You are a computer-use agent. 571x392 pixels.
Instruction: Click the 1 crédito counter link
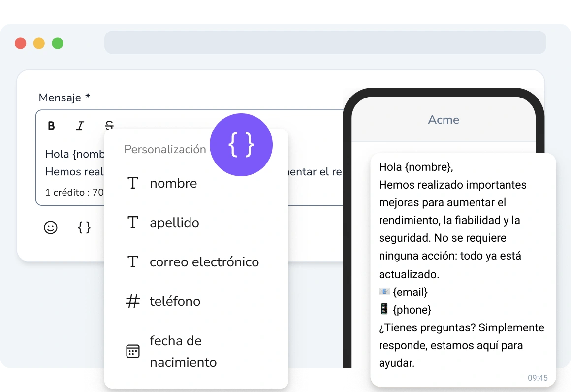[x=74, y=192]
